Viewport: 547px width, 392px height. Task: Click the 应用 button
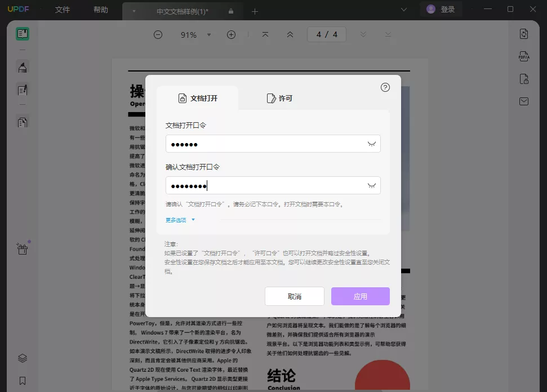(361, 296)
